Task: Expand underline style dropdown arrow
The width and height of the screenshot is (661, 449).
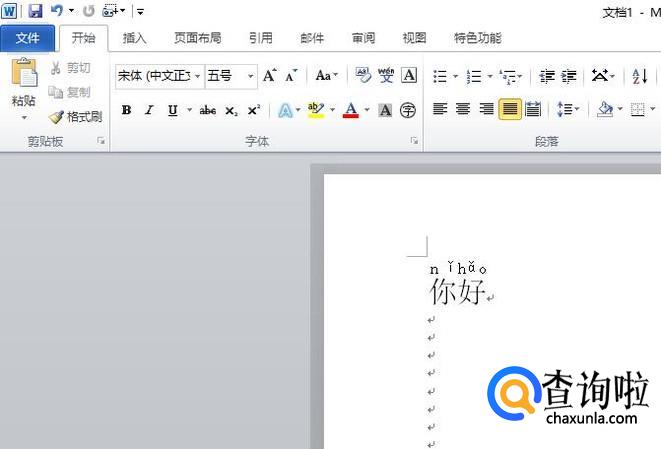Action: 190,110
